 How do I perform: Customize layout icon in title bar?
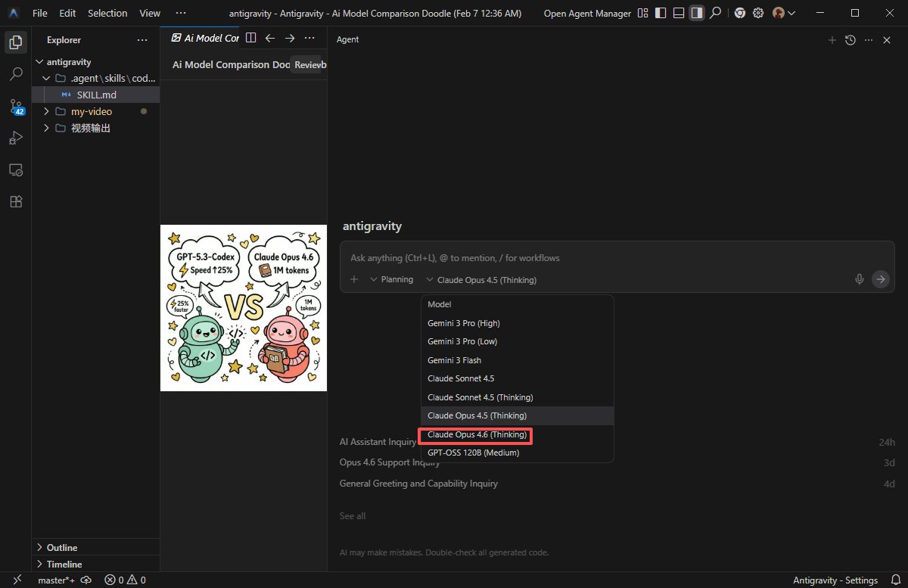643,13
